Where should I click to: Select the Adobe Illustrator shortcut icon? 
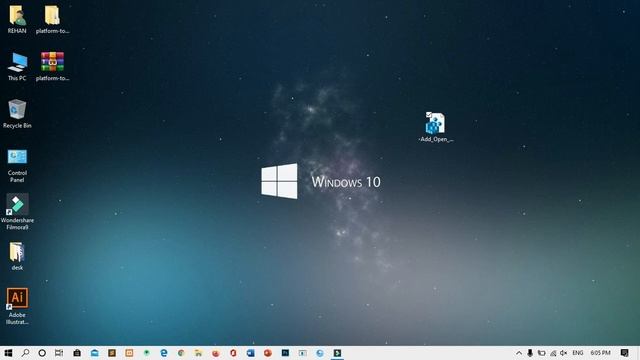(x=17, y=298)
